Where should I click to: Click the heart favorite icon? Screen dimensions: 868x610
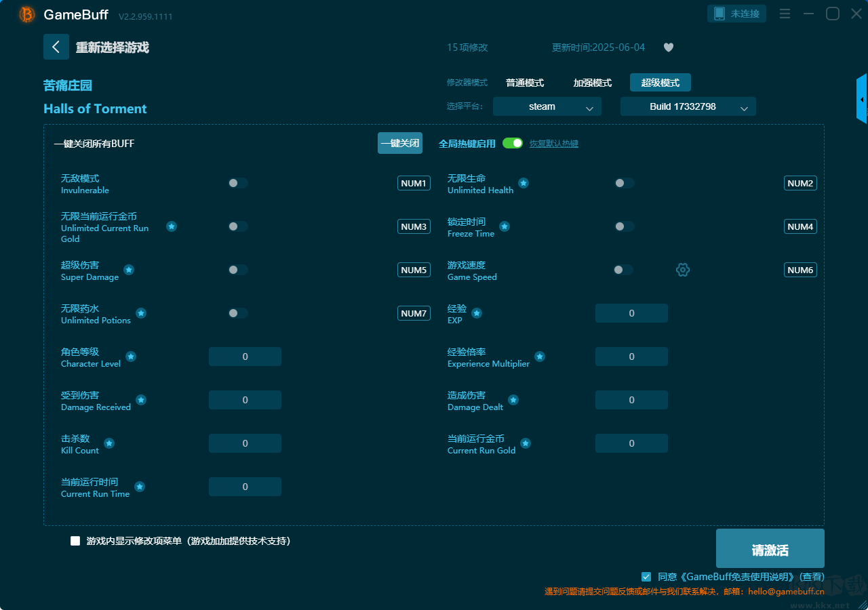(x=668, y=47)
